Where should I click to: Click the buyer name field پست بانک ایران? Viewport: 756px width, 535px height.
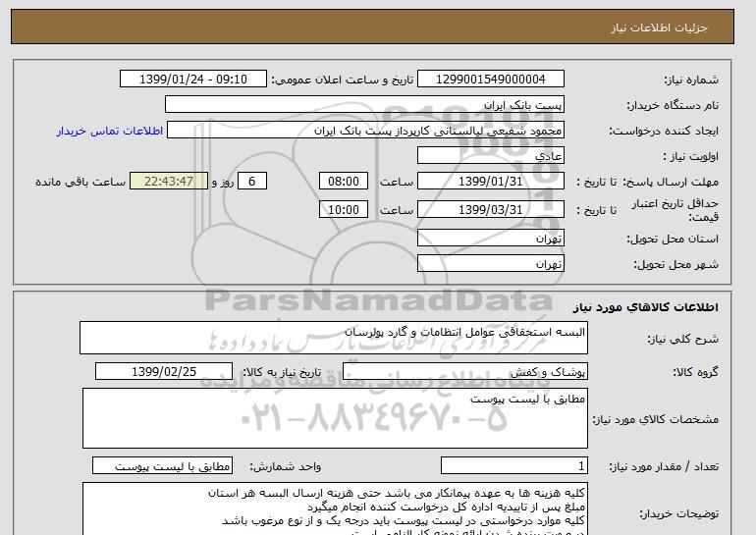click(364, 105)
